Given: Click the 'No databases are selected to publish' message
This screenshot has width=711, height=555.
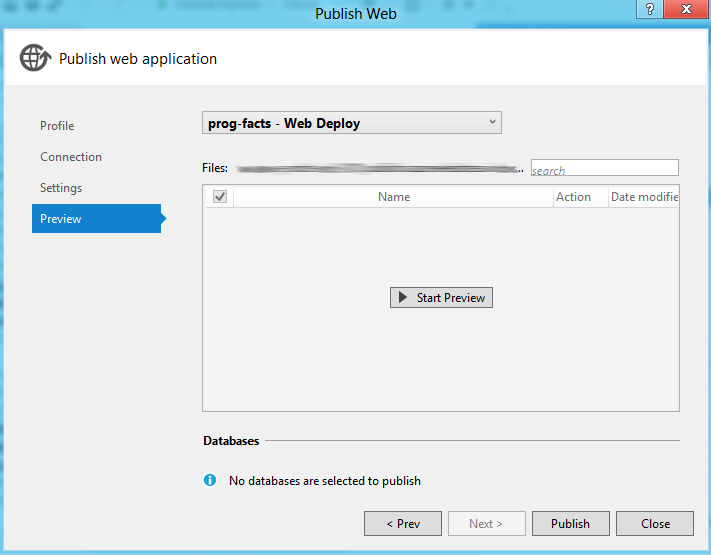Looking at the screenshot, I should pyautogui.click(x=325, y=481).
